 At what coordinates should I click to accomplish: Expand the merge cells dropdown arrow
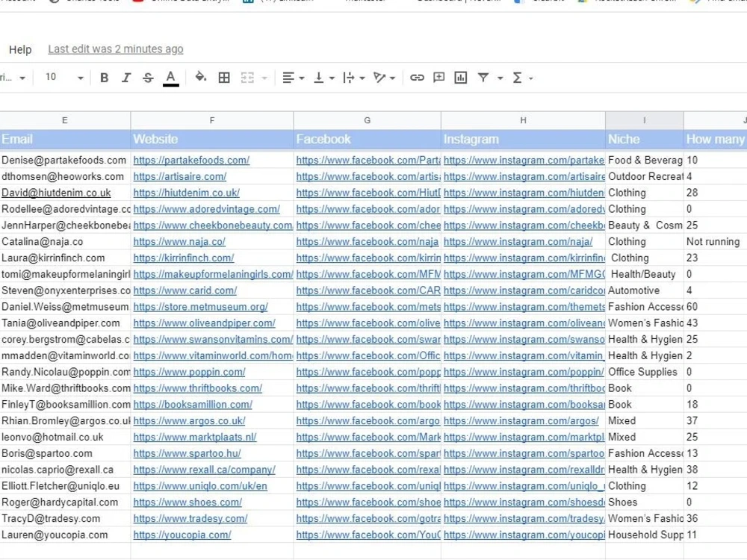click(264, 78)
